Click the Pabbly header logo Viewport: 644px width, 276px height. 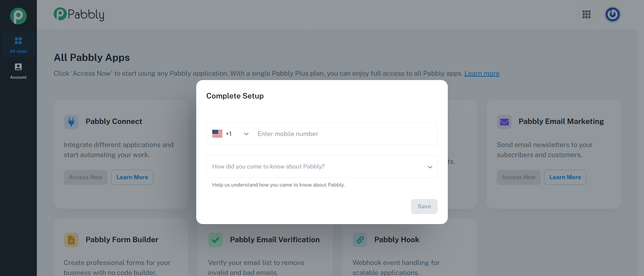[x=79, y=14]
